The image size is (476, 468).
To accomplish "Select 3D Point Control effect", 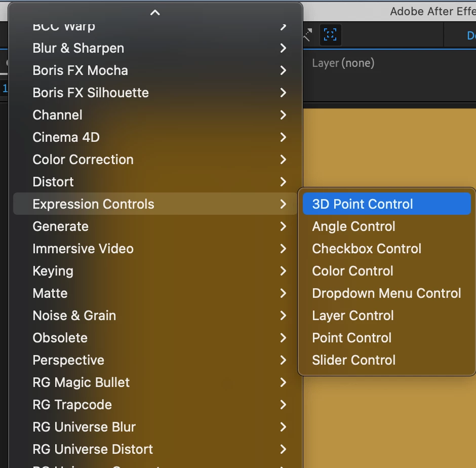I will (386, 204).
